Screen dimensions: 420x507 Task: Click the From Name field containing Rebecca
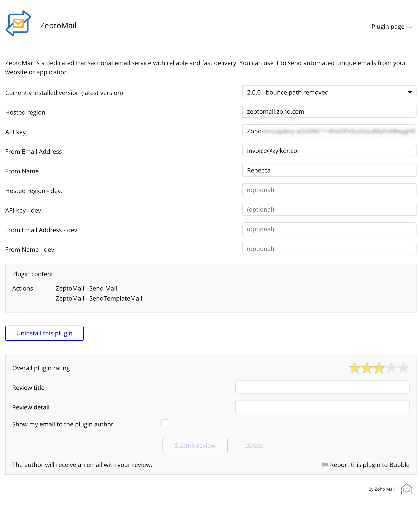pyautogui.click(x=329, y=170)
